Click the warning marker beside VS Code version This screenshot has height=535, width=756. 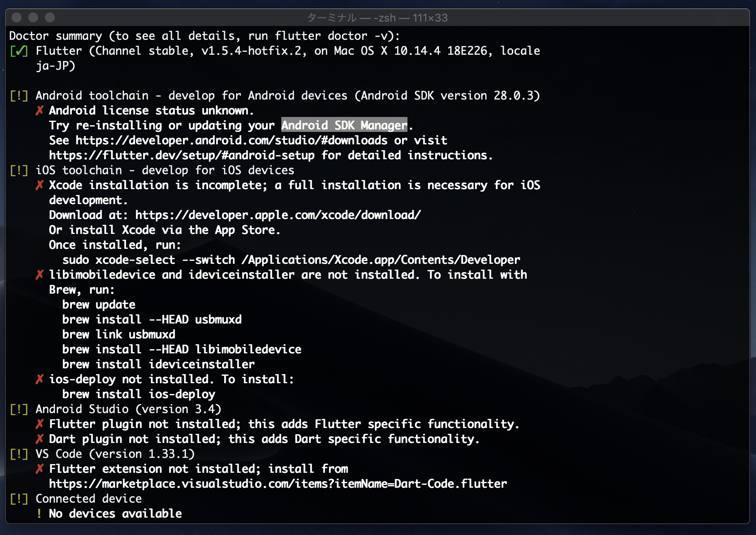[19, 454]
